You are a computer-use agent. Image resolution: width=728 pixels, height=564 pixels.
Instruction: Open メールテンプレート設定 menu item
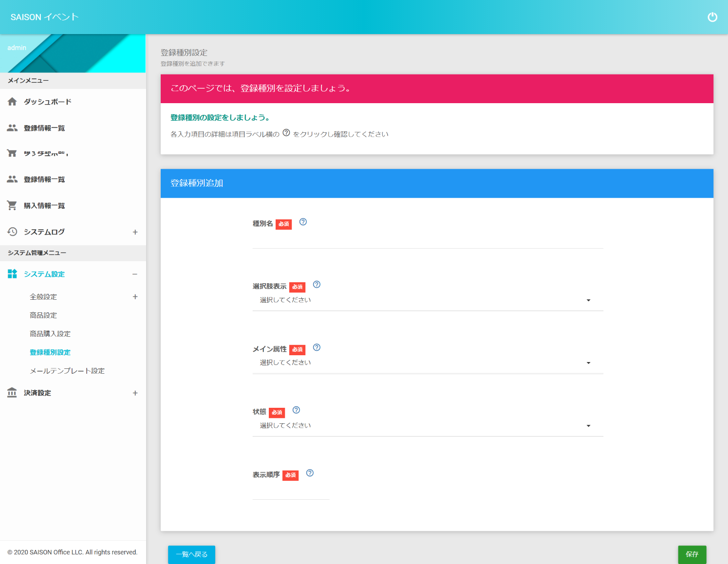point(67,371)
